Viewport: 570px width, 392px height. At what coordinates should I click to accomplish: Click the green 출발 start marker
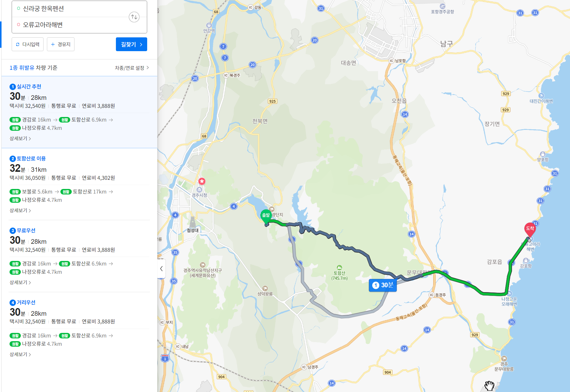click(x=266, y=216)
